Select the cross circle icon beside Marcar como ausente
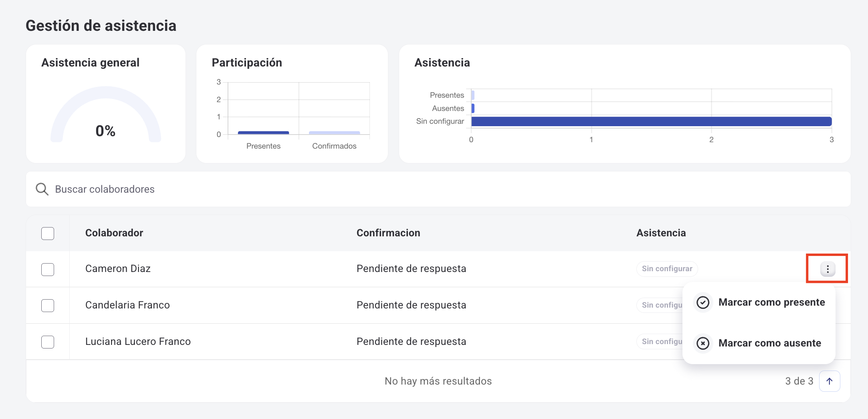868x419 pixels. click(703, 343)
